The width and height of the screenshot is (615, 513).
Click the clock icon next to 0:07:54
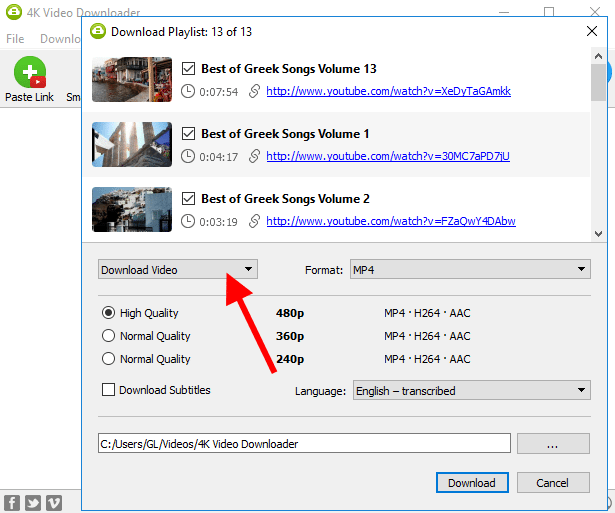click(x=188, y=91)
